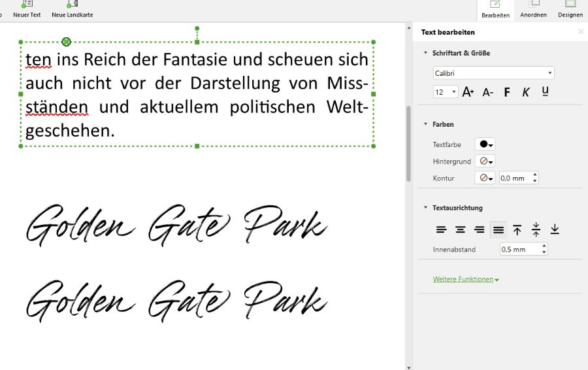Open the Designen tab
This screenshot has width=588, height=370.
570,10
